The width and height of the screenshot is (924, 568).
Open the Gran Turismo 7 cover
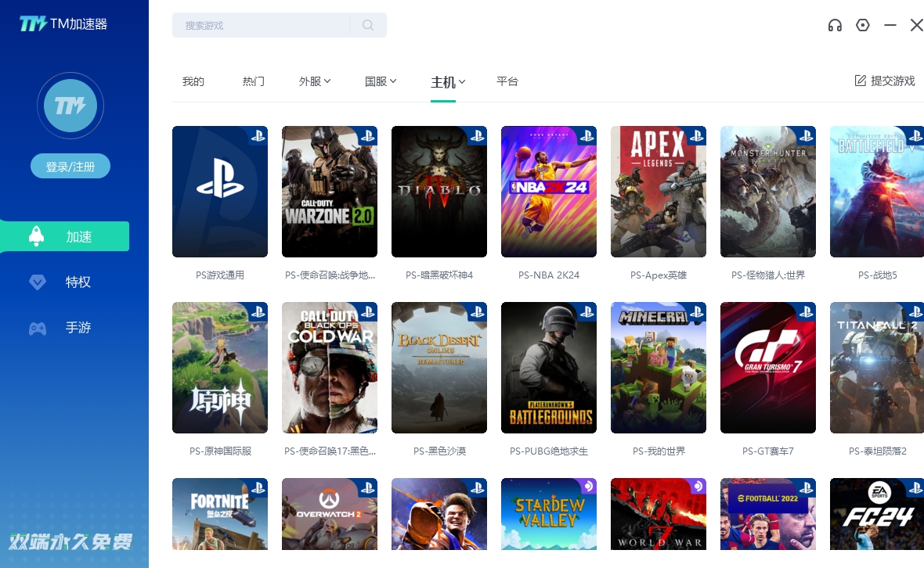tap(768, 368)
